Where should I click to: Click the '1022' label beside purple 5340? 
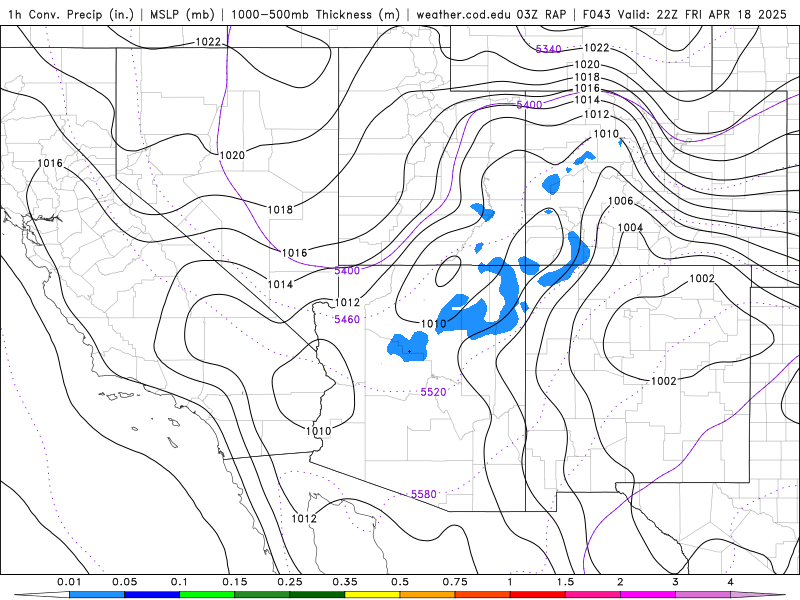coord(596,47)
